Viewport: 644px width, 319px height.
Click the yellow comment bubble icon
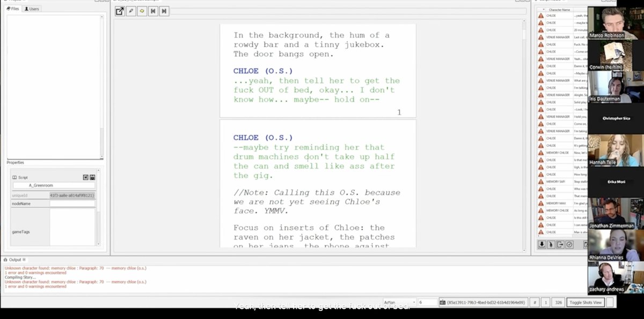pos(142,11)
